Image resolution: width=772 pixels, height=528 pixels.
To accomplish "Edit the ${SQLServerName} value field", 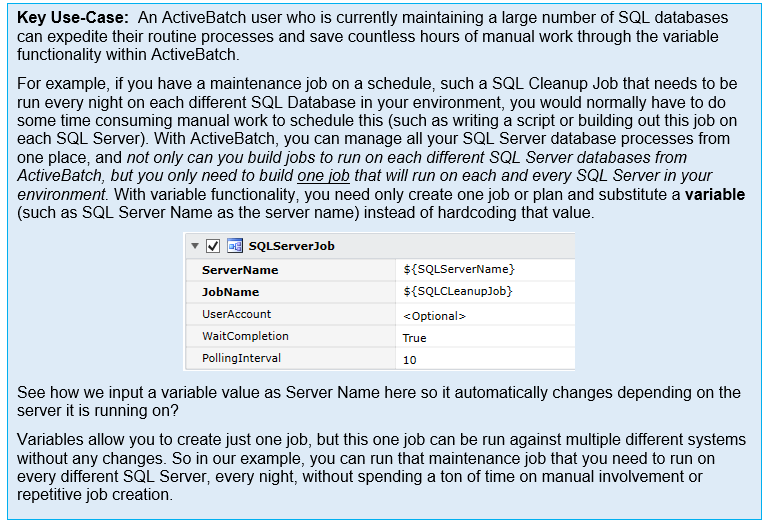I will [x=459, y=269].
